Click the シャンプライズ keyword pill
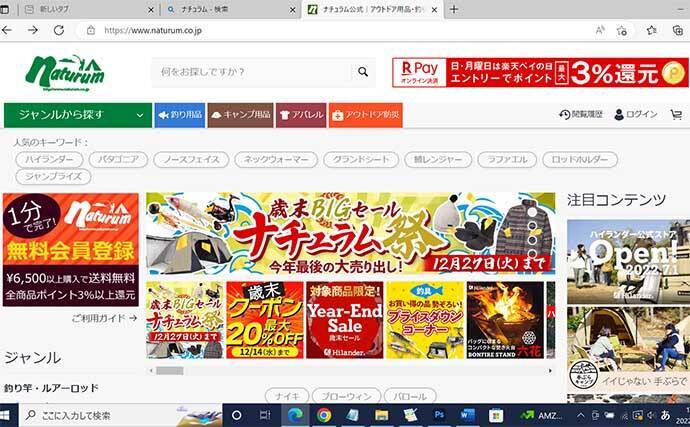Screen dimensions: 690x427 (53, 177)
